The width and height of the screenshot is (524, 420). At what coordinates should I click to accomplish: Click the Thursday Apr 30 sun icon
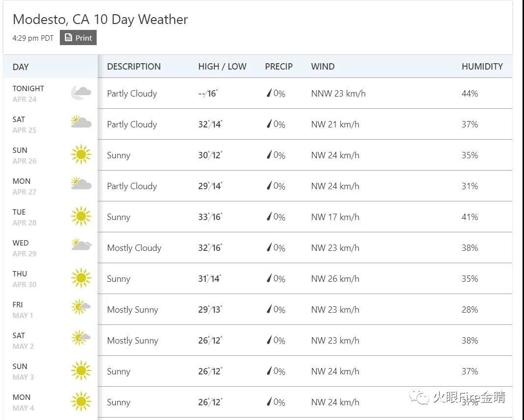click(81, 278)
